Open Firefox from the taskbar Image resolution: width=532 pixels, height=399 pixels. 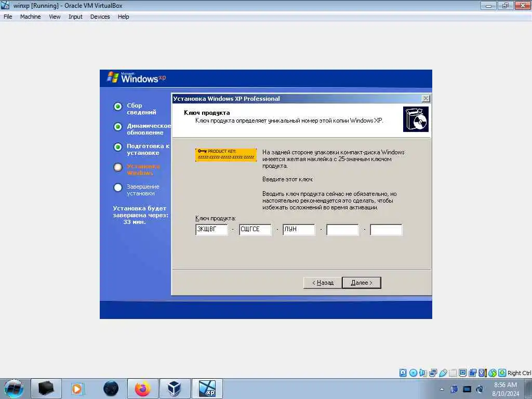142,389
